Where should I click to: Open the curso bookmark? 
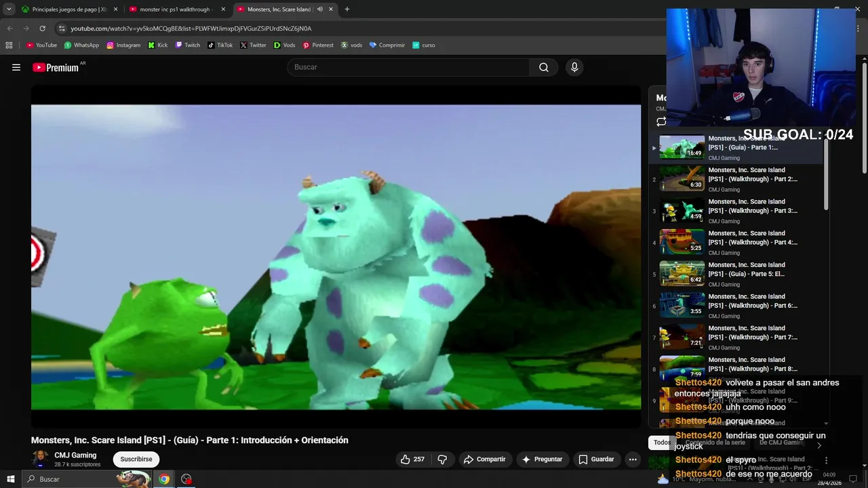coord(424,45)
